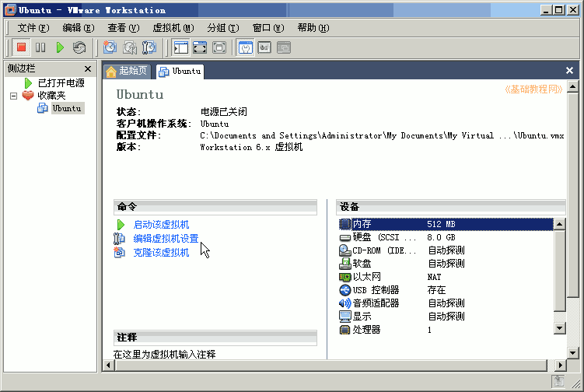The height and width of the screenshot is (392, 584).
Task: Click the Reset toolbar button
Action: point(79,47)
